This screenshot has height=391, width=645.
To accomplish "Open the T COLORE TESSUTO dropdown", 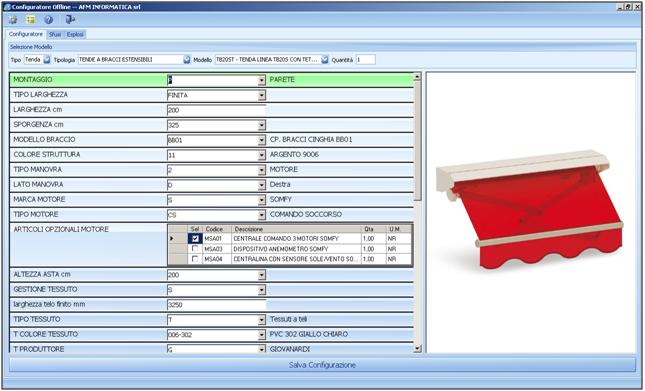I will pyautogui.click(x=262, y=335).
